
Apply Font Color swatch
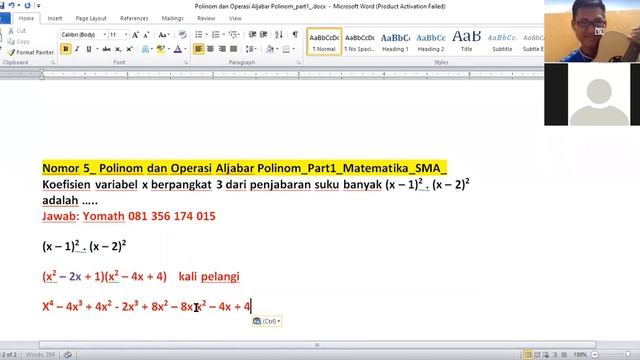(178, 49)
